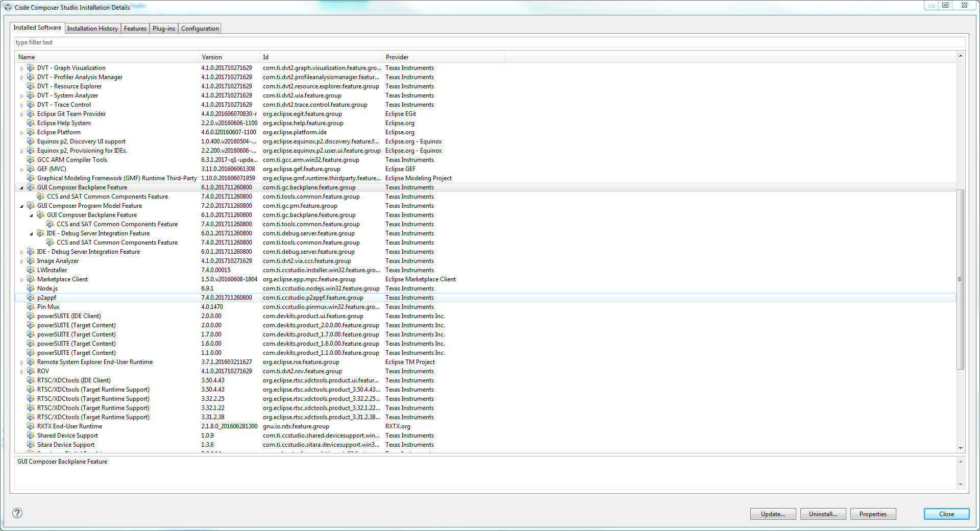Open Properties for the selected feature

[x=873, y=514]
